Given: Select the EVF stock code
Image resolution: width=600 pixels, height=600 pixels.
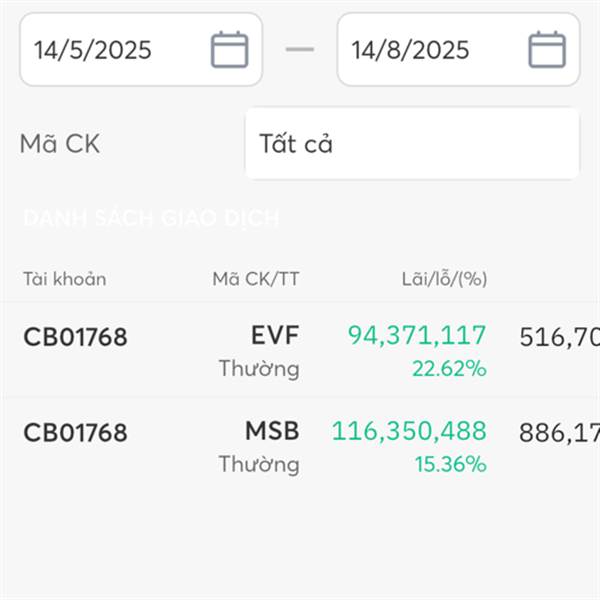Looking at the screenshot, I should tap(275, 335).
